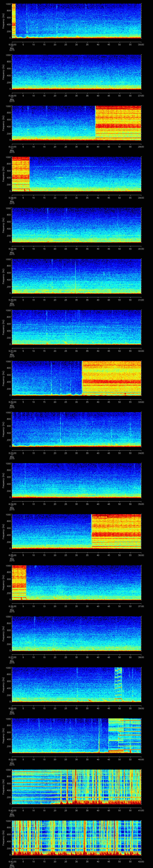Open the spectrogram panel beginning at 6:28:00
This screenshot has height=868, width=153.
pyautogui.click(x=76, y=174)
